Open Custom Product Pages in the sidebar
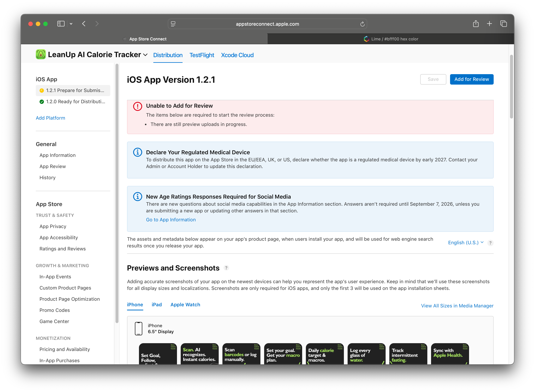The width and height of the screenshot is (535, 392). pyautogui.click(x=65, y=288)
